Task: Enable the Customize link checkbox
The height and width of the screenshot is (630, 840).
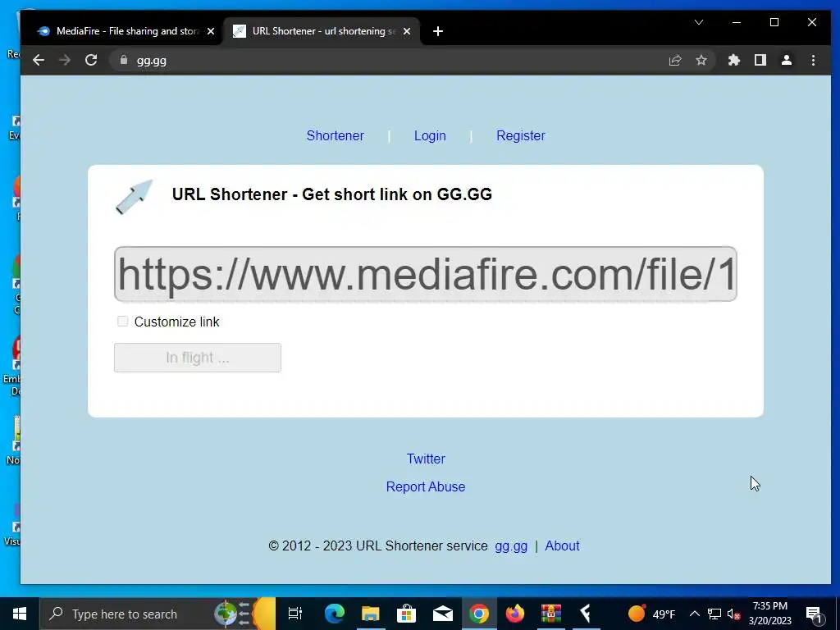Action: [123, 321]
